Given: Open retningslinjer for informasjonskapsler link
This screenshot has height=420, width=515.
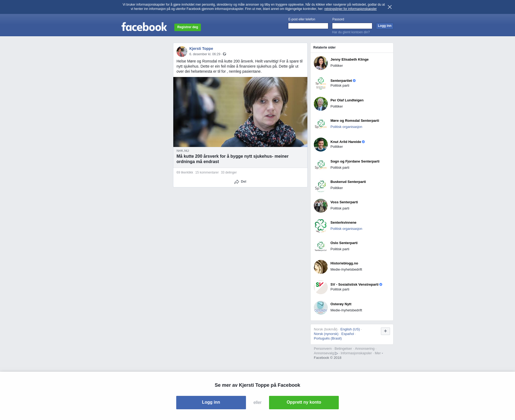Looking at the screenshot, I should tap(350, 9).
